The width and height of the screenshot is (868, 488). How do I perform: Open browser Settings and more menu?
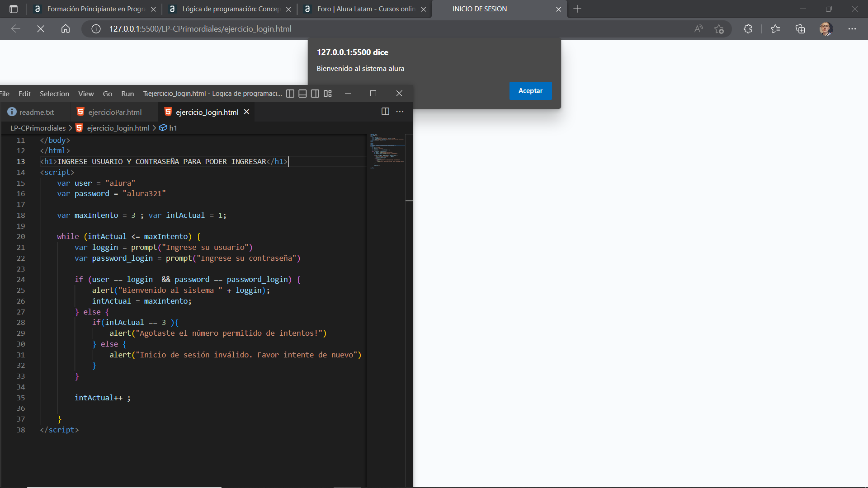click(852, 29)
